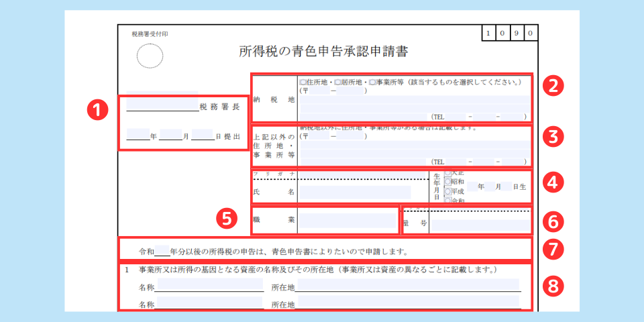
Task: Click the 税務署長 tax office name field
Action: (162, 105)
